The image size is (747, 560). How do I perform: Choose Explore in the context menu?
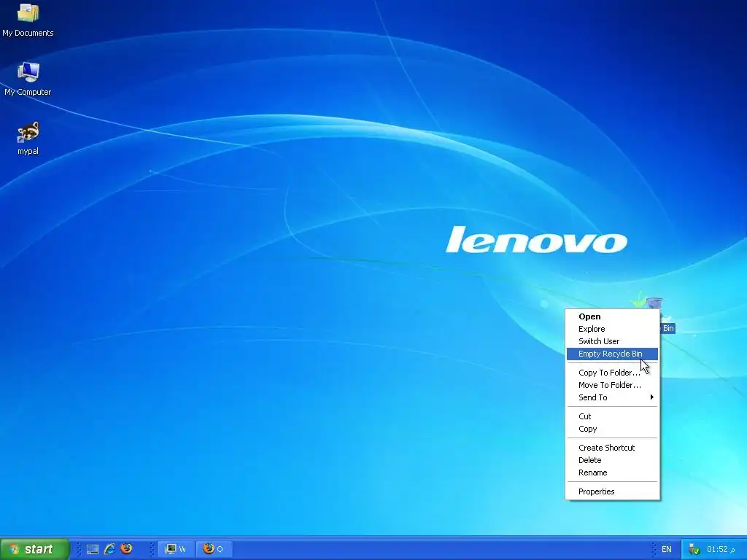pos(612,329)
